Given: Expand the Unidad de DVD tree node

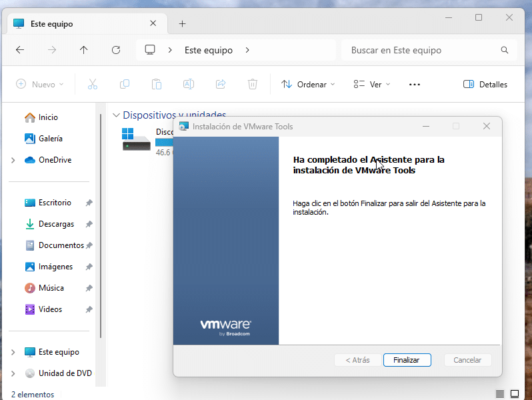Looking at the screenshot, I should 13,373.
